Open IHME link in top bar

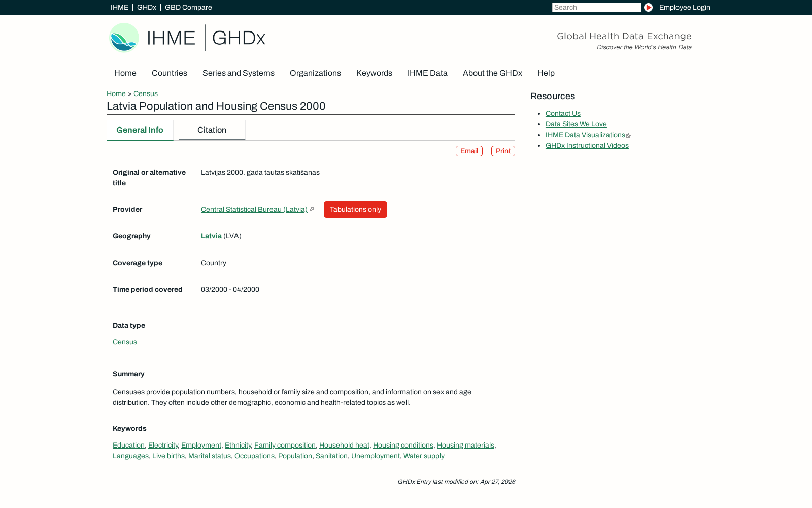click(x=119, y=8)
